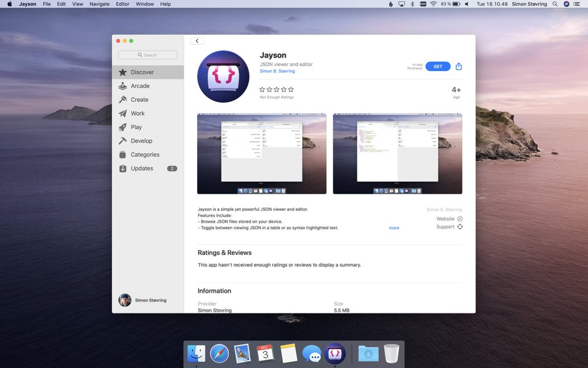The height and width of the screenshot is (368, 588).
Task: Open the second app screenshot thumbnail
Action: (397, 154)
